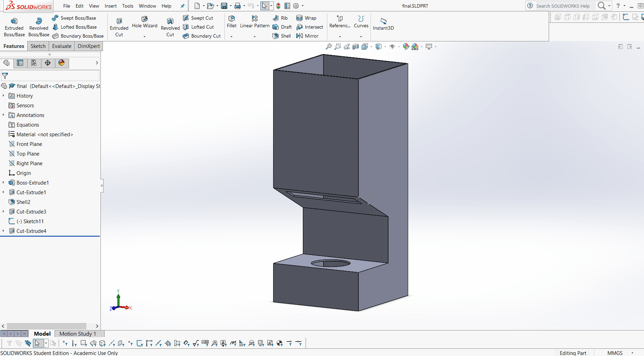Click the Mirror feature tool
Image resolution: width=644 pixels, height=356 pixels.
307,36
